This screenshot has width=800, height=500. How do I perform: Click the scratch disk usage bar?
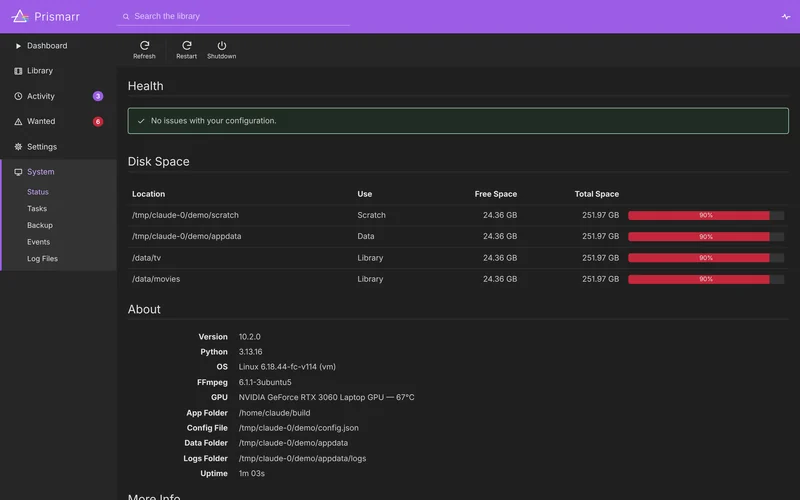(706, 215)
